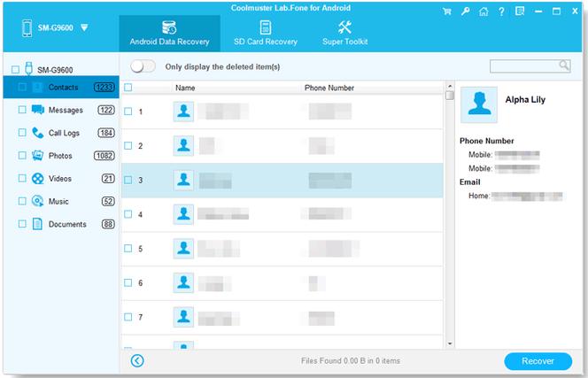This screenshot has width=588, height=378.
Task: Check the Messages category checkbox
Action: tap(22, 110)
